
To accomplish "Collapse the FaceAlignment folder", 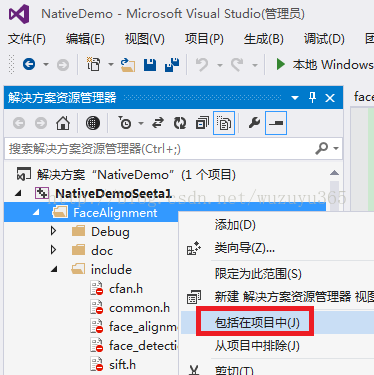I will 36,212.
